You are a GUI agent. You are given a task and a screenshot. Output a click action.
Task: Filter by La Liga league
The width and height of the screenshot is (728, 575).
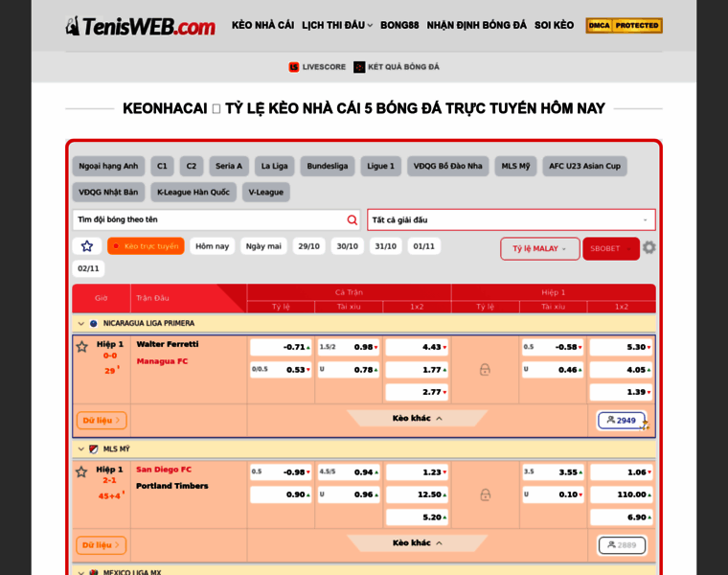coord(274,167)
